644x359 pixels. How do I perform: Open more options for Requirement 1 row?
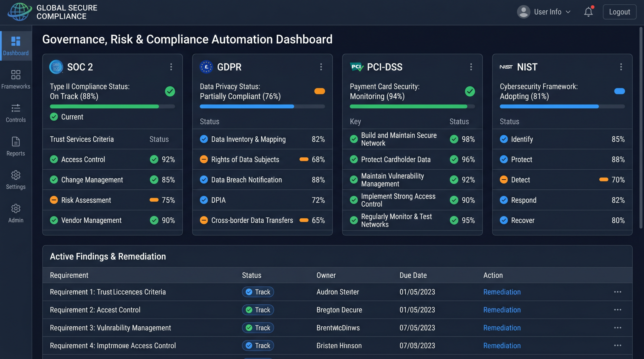point(618,292)
